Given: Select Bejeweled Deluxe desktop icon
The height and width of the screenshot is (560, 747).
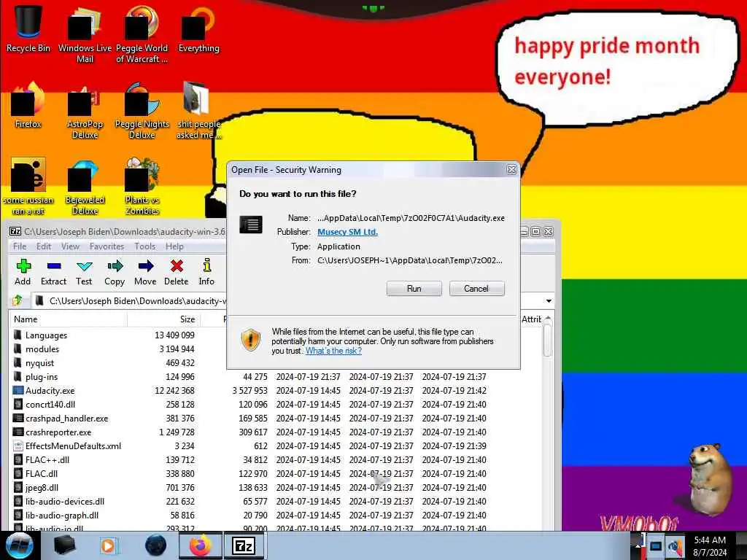Looking at the screenshot, I should [x=85, y=187].
